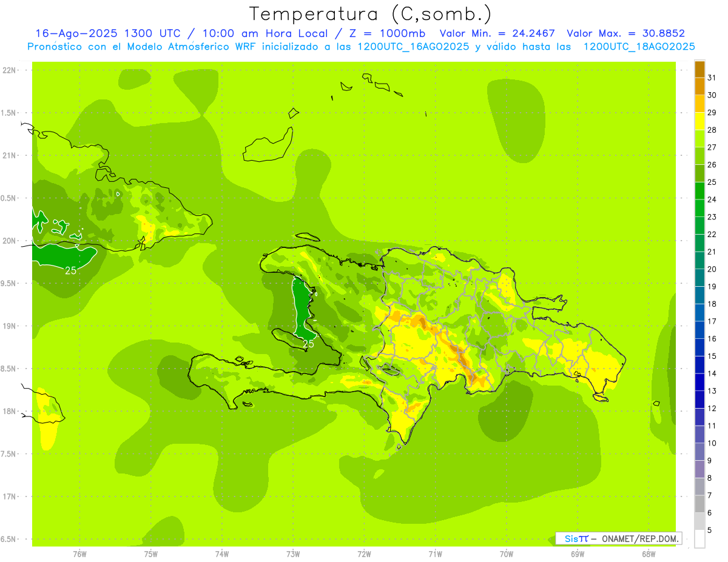This screenshot has height=562, width=728.
Task: Click the legend value 25 on colorbar
Action: click(712, 182)
